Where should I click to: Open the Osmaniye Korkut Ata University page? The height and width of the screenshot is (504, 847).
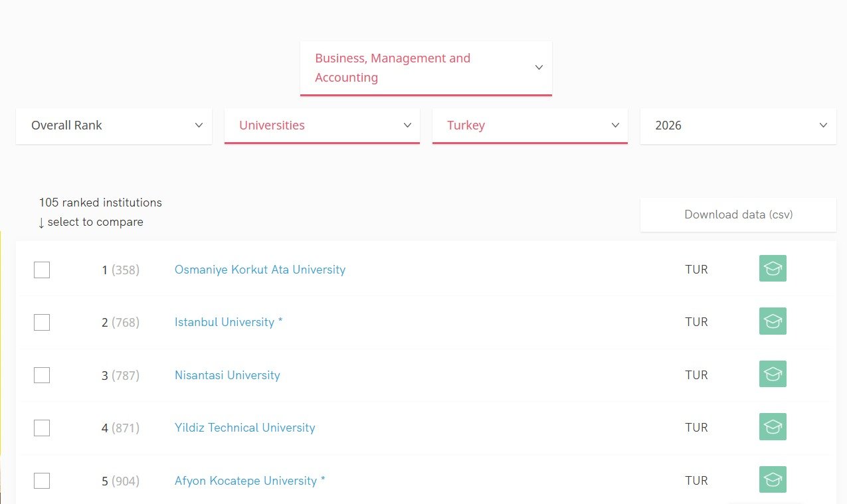tap(260, 270)
